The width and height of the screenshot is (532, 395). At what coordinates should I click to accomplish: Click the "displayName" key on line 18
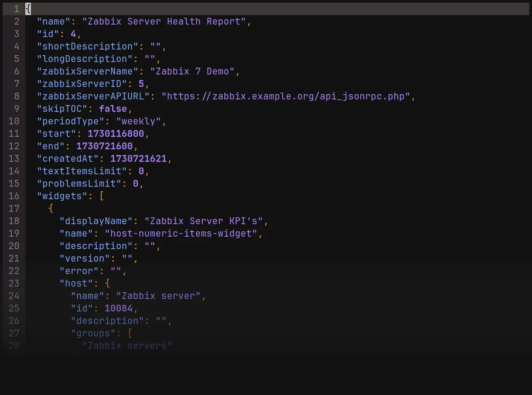pos(96,221)
